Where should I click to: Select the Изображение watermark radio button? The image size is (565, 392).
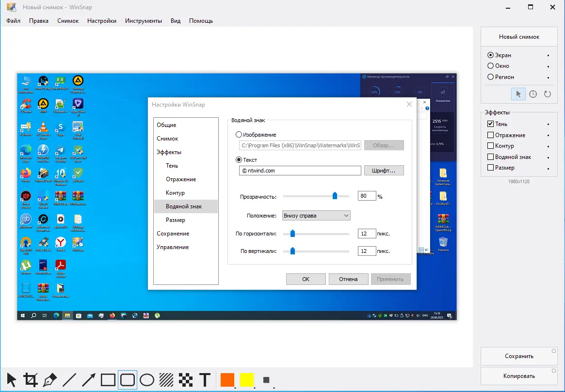click(x=239, y=135)
